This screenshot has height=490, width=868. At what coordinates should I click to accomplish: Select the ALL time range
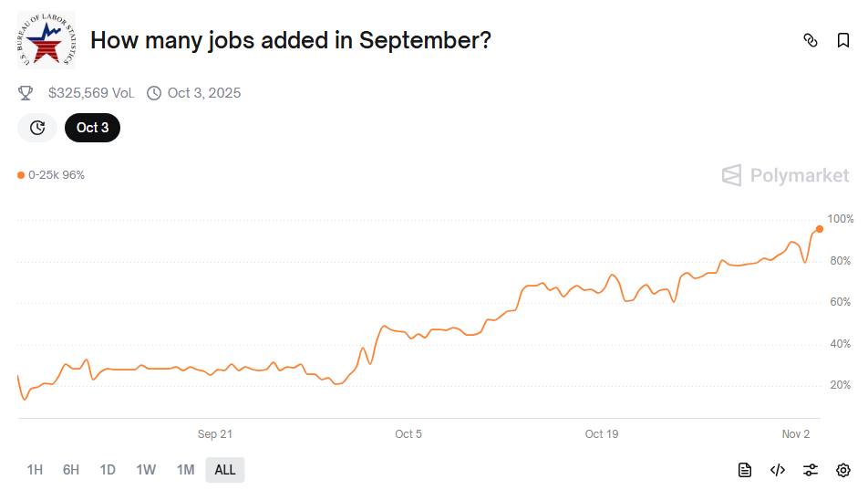(225, 470)
